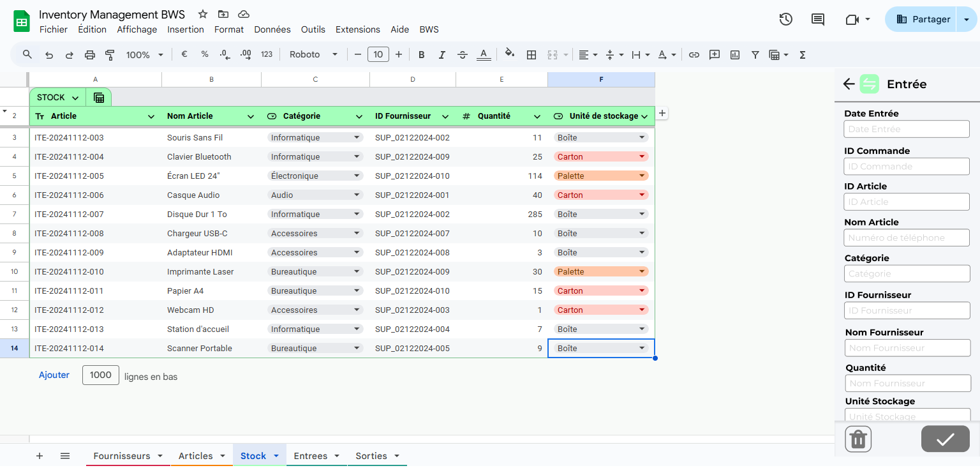Viewport: 980px width, 468px height.
Task: Go back in the Entrée sidebar
Action: point(849,84)
